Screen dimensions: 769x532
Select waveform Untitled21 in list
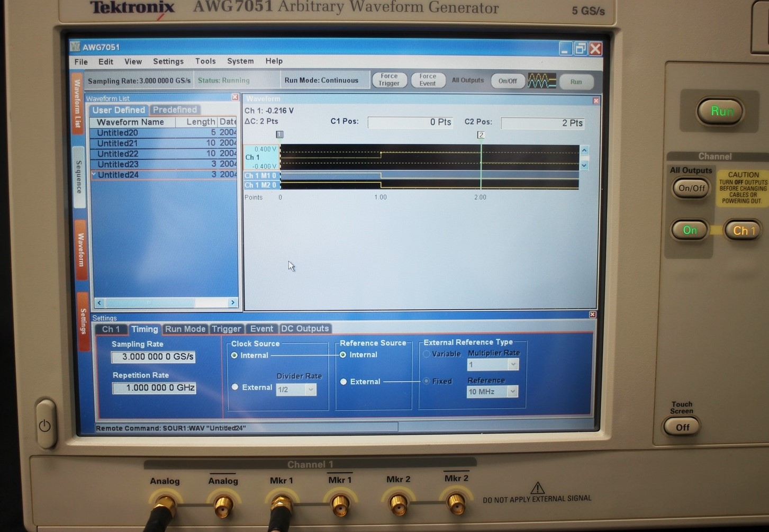[x=164, y=143]
